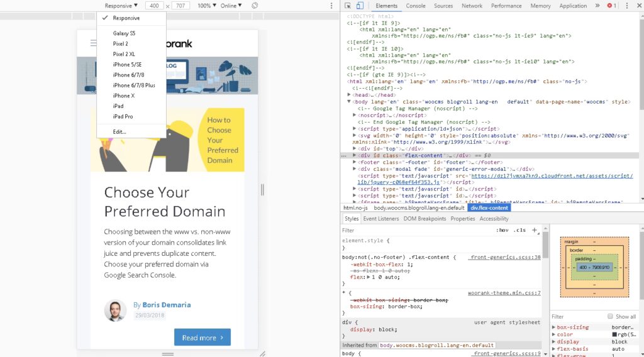Add a new style rule with plus icon
The height and width of the screenshot is (357, 644).
(x=535, y=230)
